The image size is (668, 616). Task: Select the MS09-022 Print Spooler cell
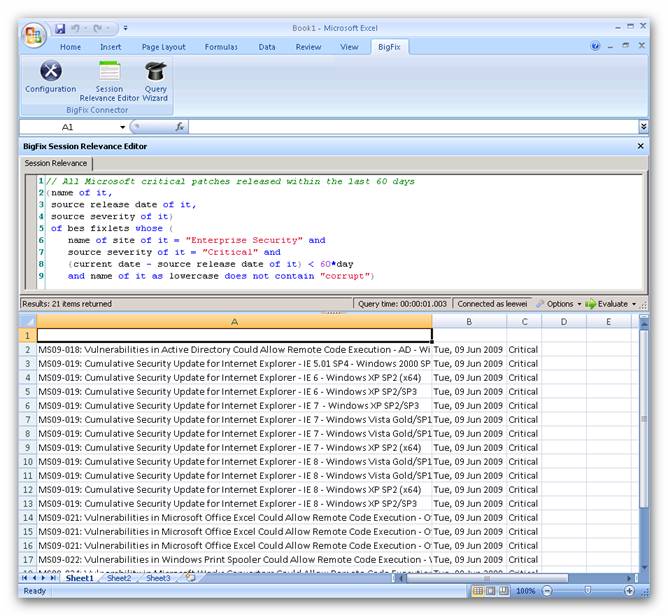234,560
